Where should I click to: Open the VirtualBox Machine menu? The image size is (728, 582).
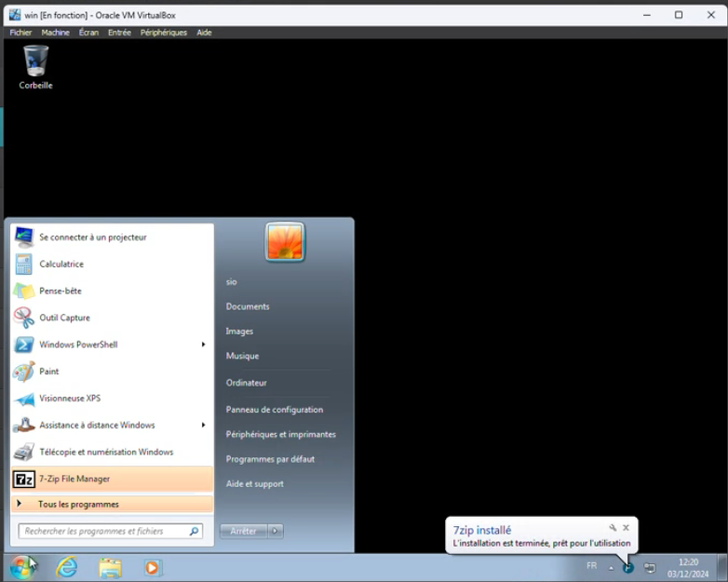[55, 33]
